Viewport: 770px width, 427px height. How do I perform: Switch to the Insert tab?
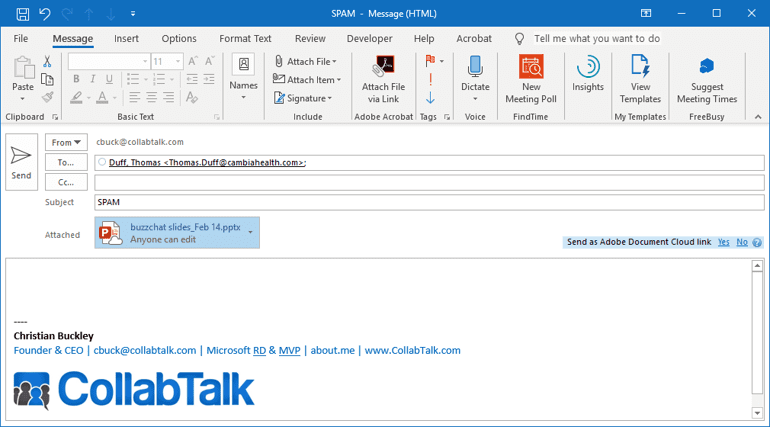(126, 38)
